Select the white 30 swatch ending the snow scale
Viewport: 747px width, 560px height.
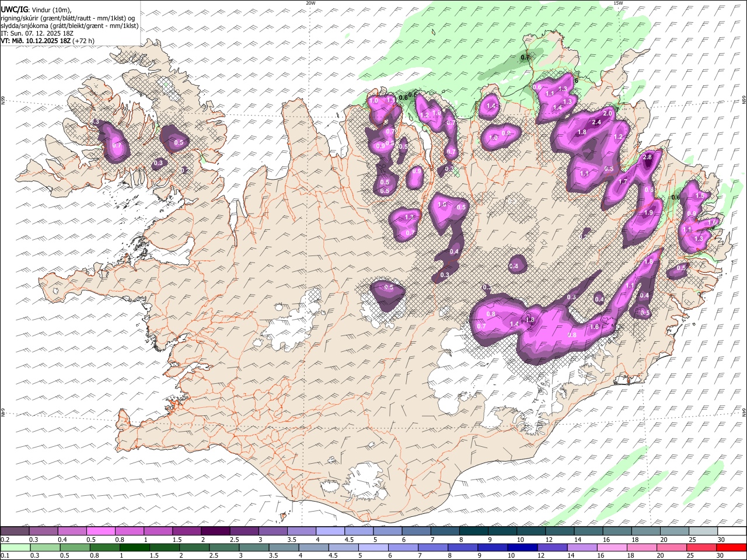732,531
